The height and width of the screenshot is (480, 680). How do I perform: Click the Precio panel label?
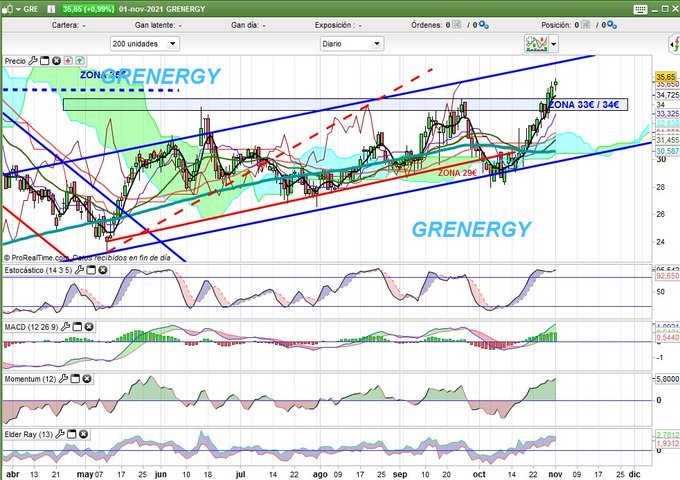15,61
